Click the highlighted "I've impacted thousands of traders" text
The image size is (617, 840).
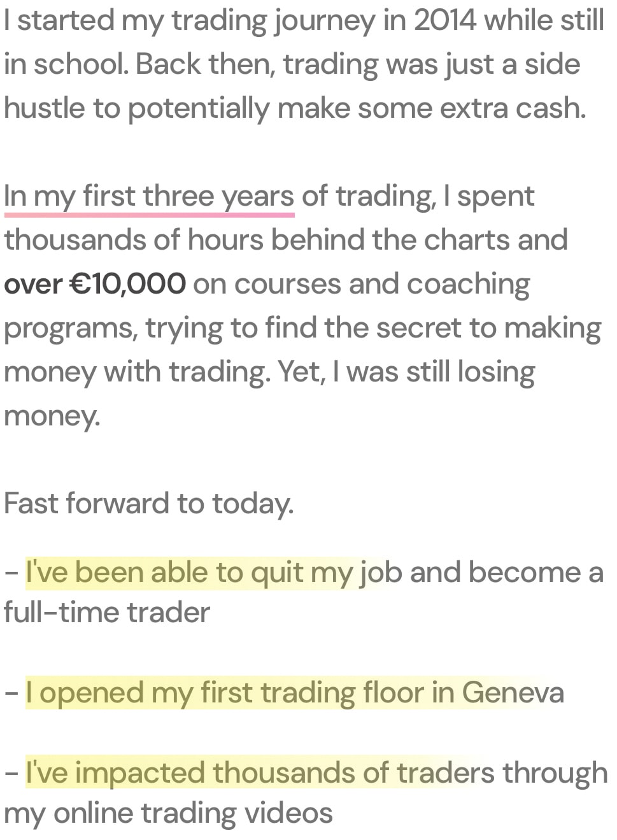pos(260,773)
